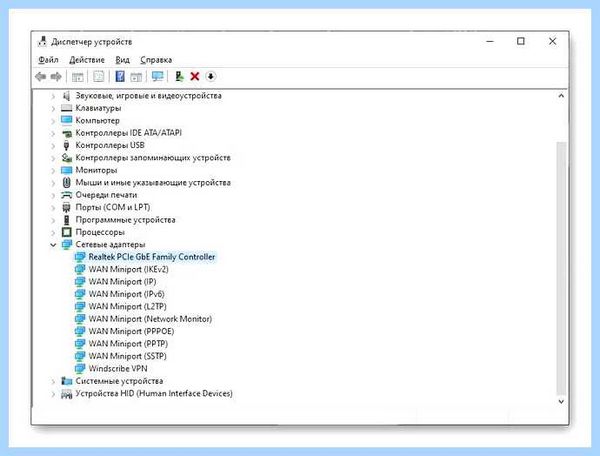600x456 pixels.
Task: Open the Действие menu
Action: point(87,60)
